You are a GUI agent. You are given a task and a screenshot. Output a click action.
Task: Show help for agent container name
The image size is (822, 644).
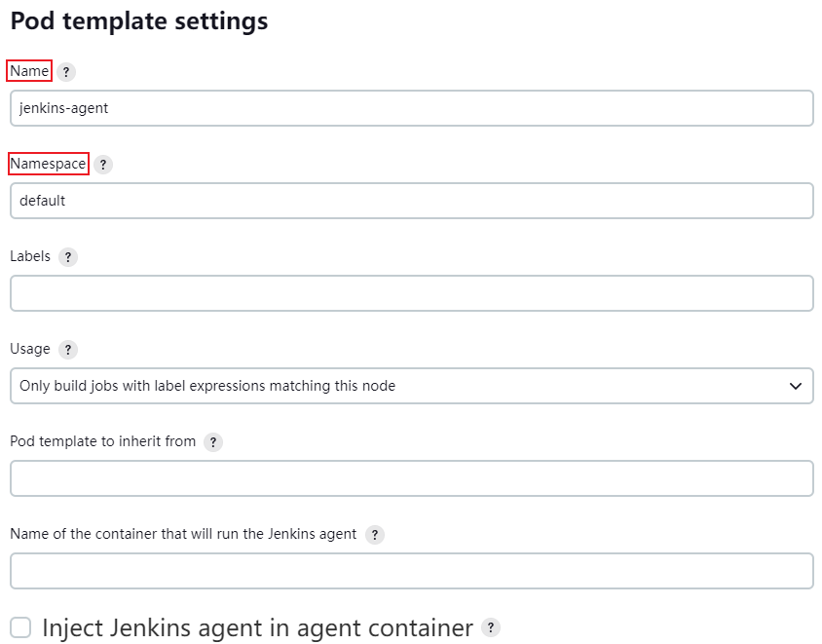[375, 535]
